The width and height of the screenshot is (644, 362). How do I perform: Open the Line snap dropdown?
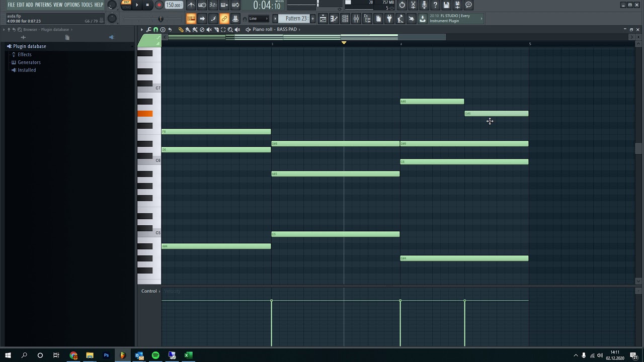point(259,19)
